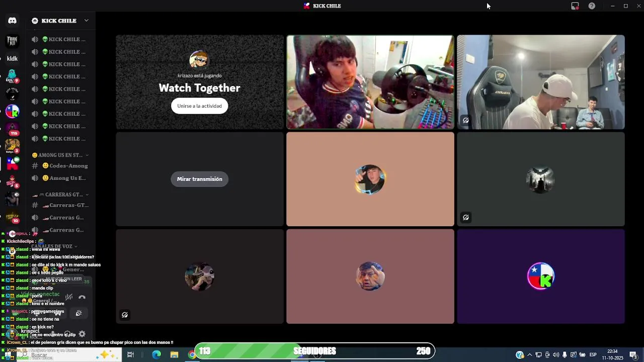Switch the ESP input language indicator
This screenshot has height=362, width=644.
tap(593, 355)
